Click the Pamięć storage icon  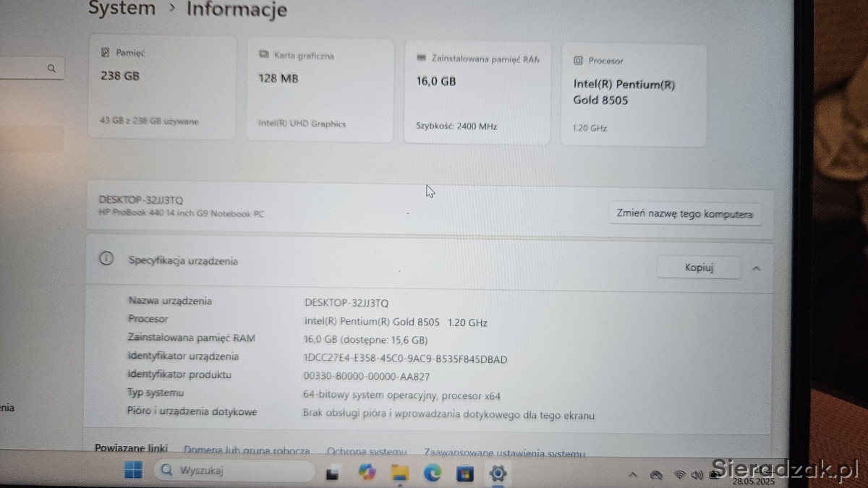click(105, 52)
